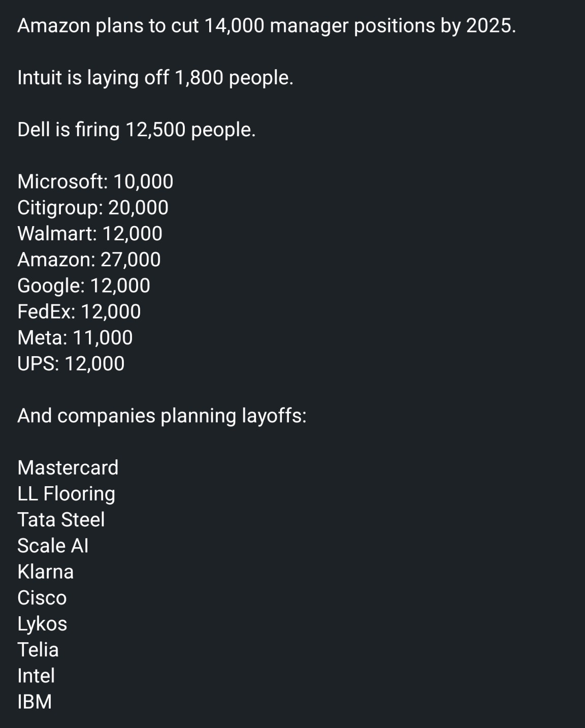Tap LL Flooring in the list

67,494
